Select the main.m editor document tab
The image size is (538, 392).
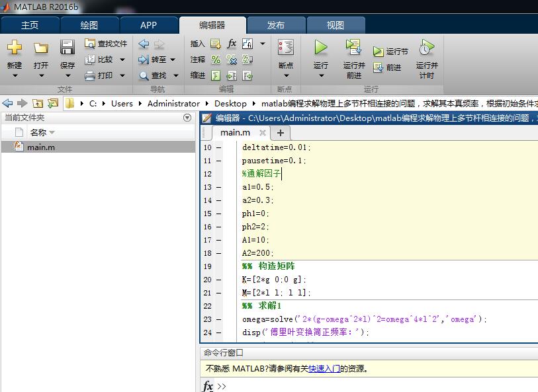[235, 133]
